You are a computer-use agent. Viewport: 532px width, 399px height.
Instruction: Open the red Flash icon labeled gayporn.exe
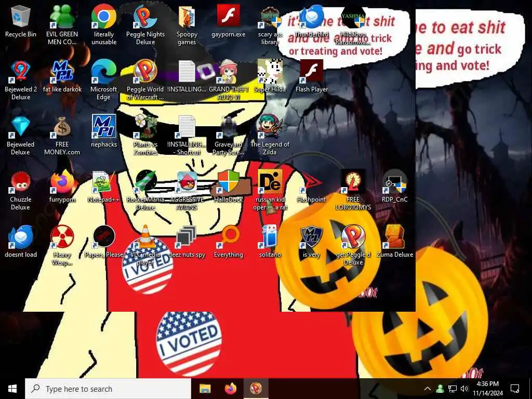click(x=229, y=21)
